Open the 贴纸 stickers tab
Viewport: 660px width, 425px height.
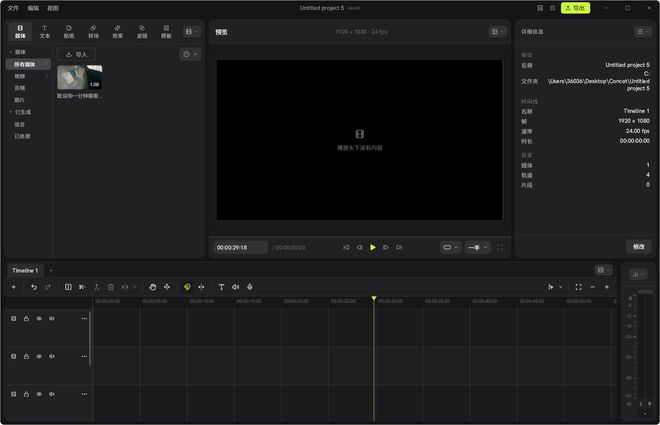[x=69, y=32]
